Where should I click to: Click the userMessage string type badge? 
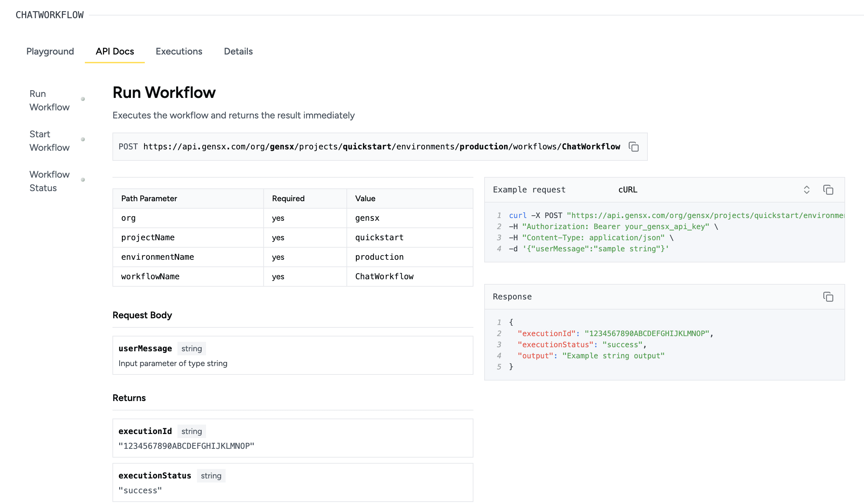pyautogui.click(x=191, y=349)
